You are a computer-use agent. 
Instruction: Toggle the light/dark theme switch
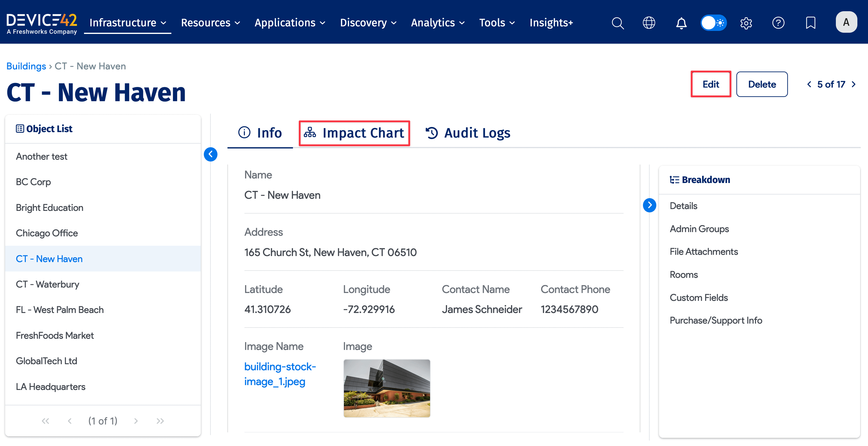[713, 23]
